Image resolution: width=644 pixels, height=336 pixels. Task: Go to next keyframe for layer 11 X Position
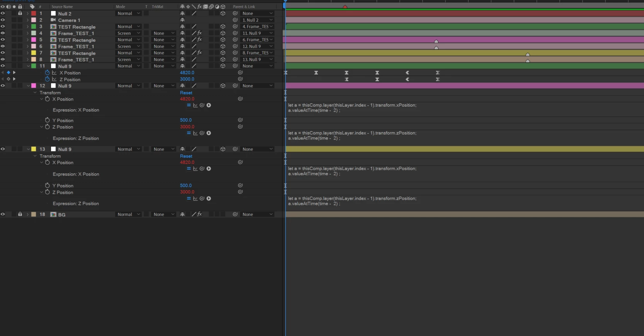click(x=14, y=73)
